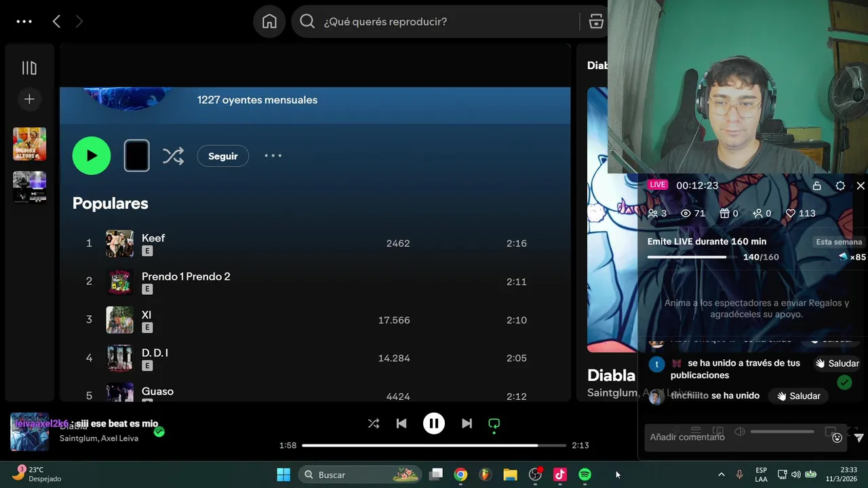Close the LIVE overlay panel
Image resolution: width=868 pixels, height=488 pixels.
pyautogui.click(x=861, y=186)
